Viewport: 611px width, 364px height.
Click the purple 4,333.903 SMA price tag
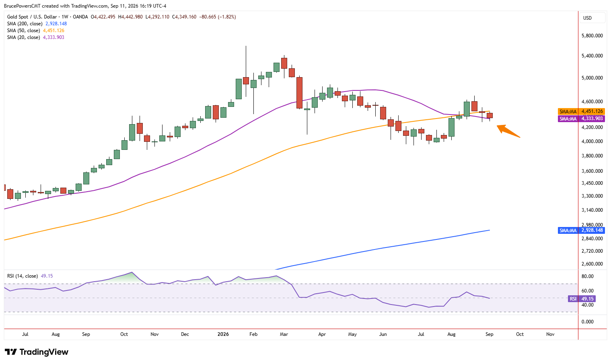tap(581, 119)
